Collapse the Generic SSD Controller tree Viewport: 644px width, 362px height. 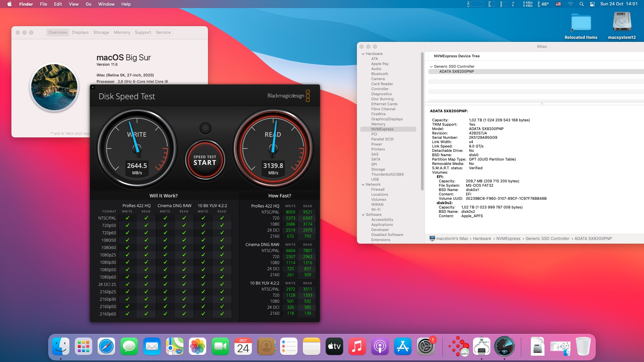point(431,66)
